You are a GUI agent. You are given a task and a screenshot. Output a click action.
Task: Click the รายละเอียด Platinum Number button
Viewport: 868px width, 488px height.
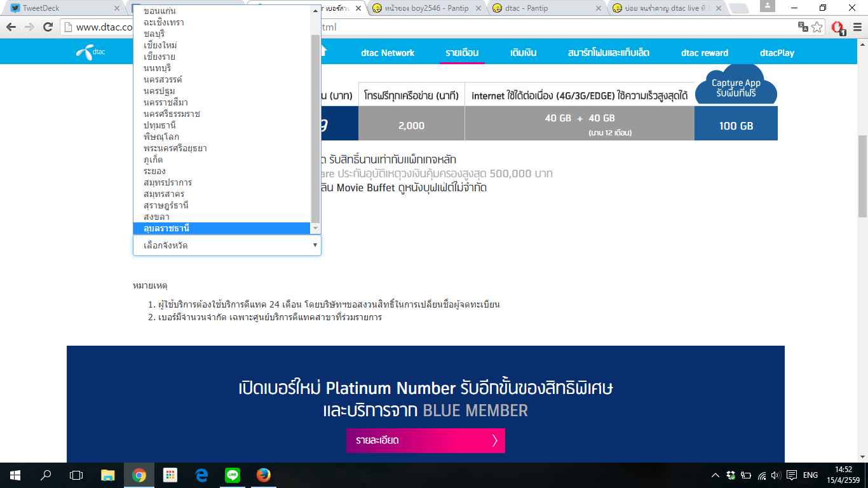click(x=426, y=440)
